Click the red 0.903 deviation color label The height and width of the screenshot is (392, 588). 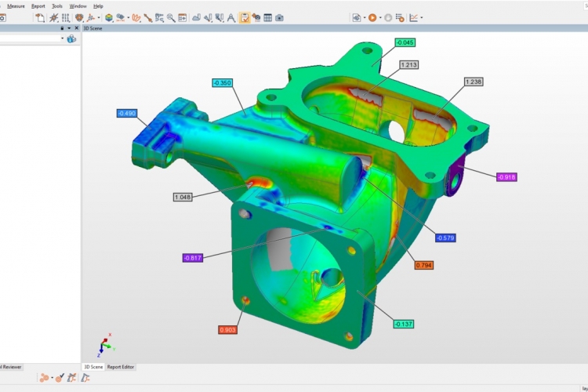pos(229,330)
